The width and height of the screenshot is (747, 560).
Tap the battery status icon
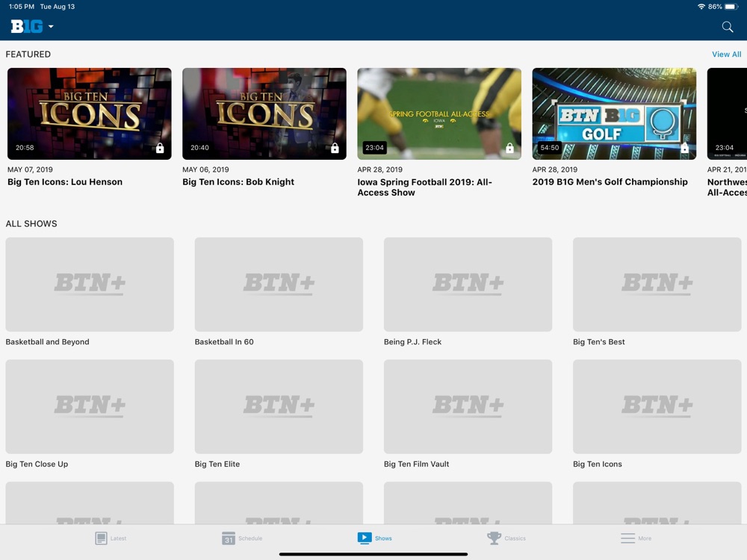731,7
